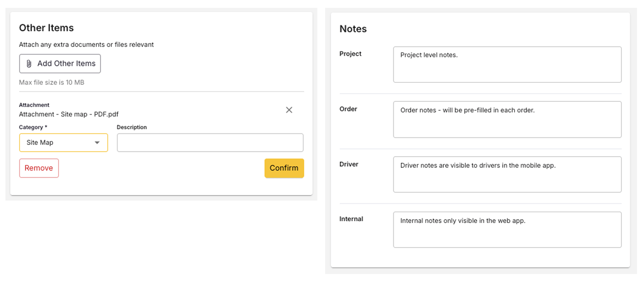The height and width of the screenshot is (281, 644).
Task: Click the Driver notes text area
Action: pos(507,174)
